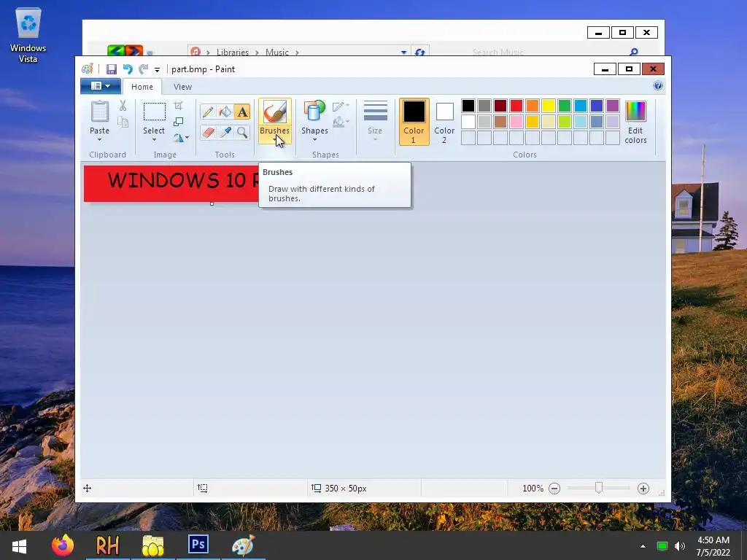Open the Shapes gallery dropdown
The image size is (747, 560).
pyautogui.click(x=314, y=139)
